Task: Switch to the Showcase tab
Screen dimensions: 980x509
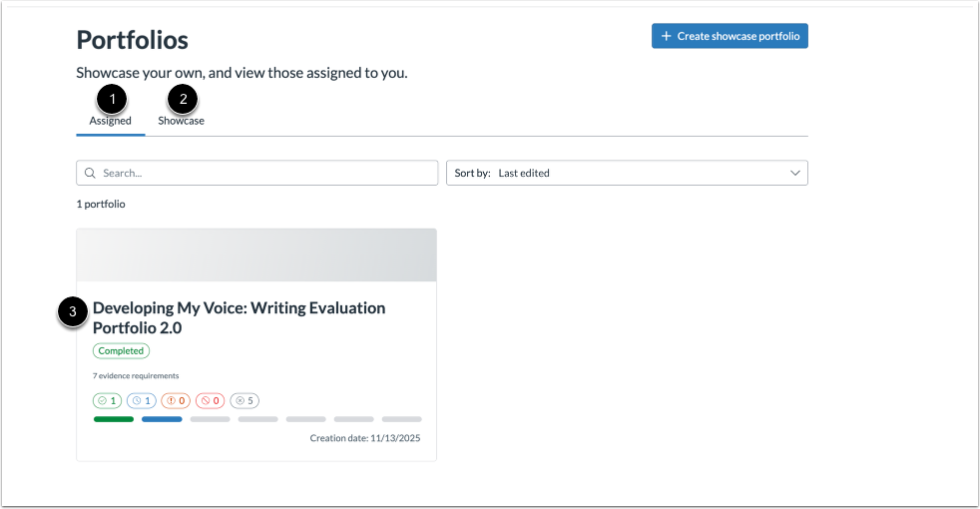Action: pos(181,121)
